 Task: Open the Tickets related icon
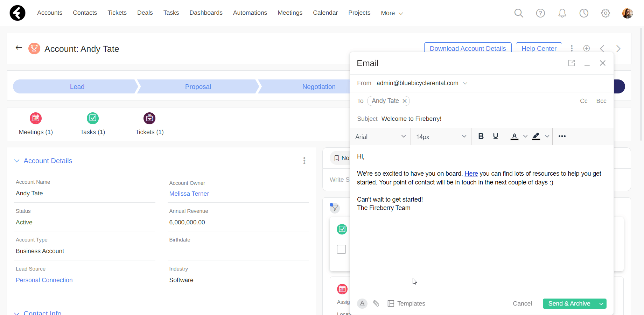(x=149, y=118)
